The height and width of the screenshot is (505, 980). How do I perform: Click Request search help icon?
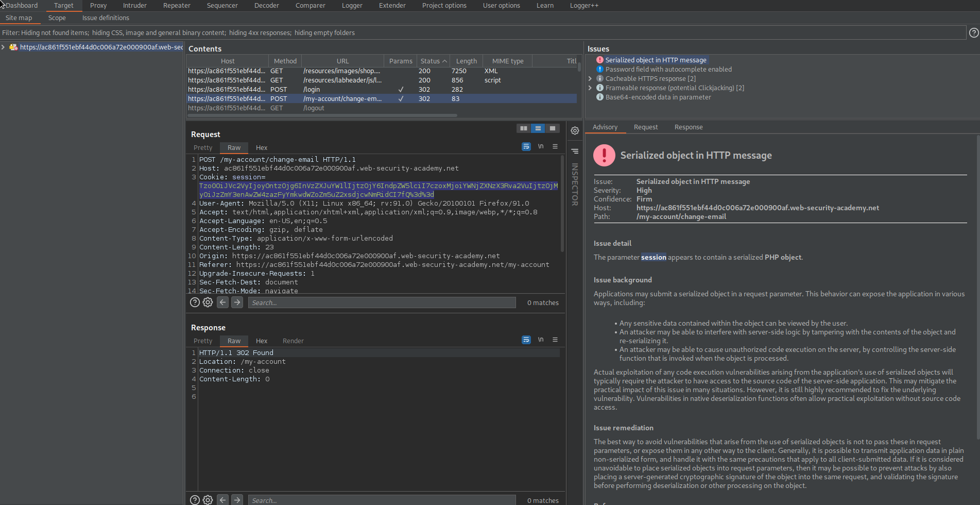195,302
